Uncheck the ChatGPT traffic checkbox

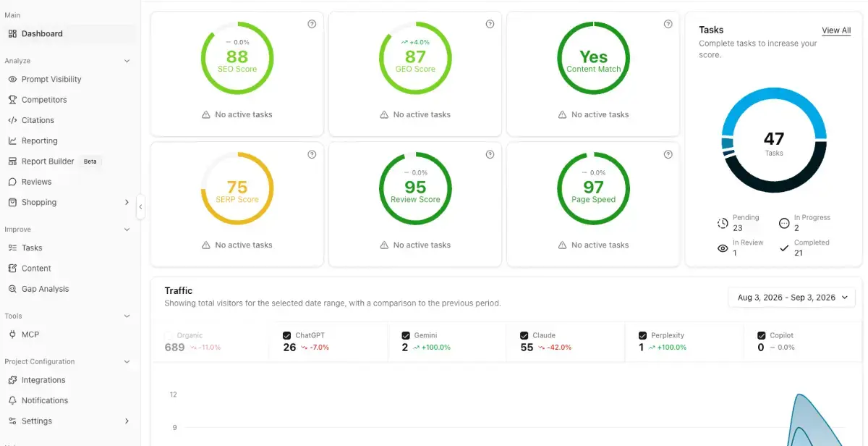[287, 335]
